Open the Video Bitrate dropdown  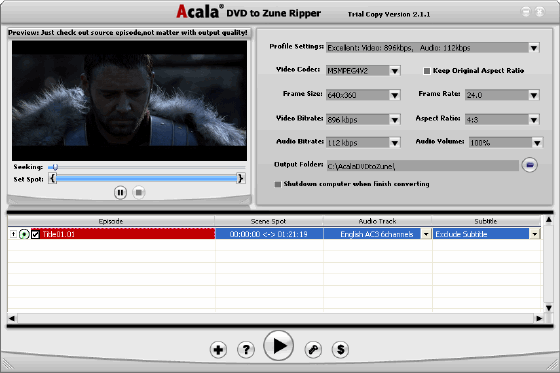coord(395,120)
